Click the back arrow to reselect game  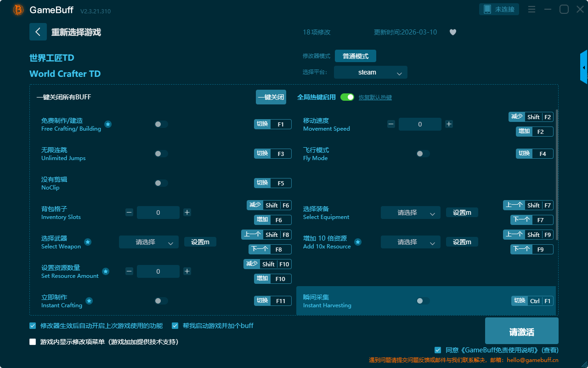pos(38,32)
